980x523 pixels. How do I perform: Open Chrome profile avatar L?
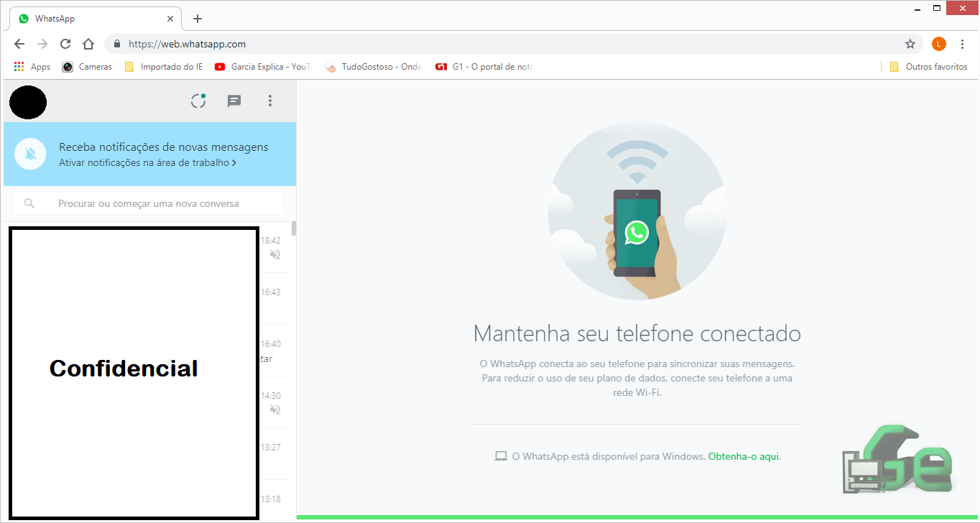939,44
